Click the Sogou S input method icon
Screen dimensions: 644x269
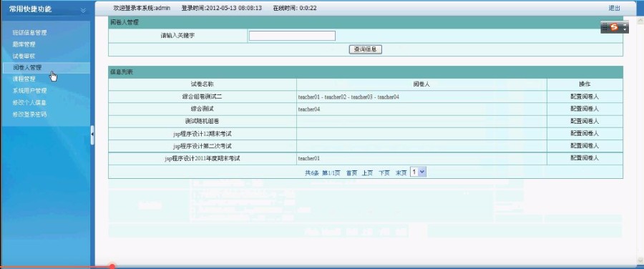(614, 27)
